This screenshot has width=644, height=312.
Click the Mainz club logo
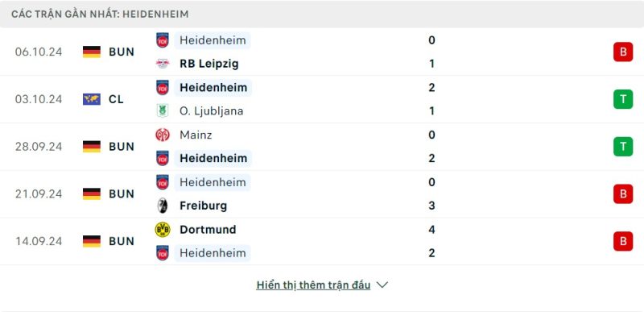[163, 135]
